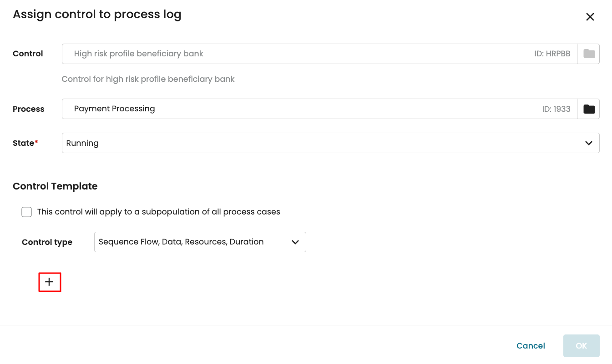Click the control description text below the Control field
612x364 pixels.
pyautogui.click(x=148, y=79)
